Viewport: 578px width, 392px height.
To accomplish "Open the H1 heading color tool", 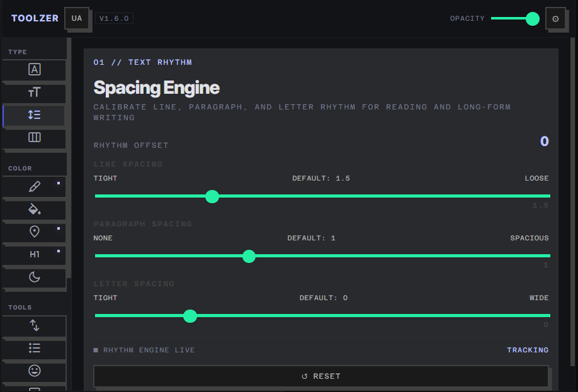I will (34, 255).
